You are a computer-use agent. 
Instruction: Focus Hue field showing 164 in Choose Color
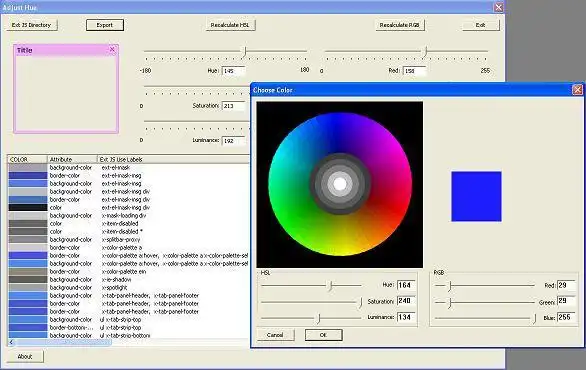(406, 285)
